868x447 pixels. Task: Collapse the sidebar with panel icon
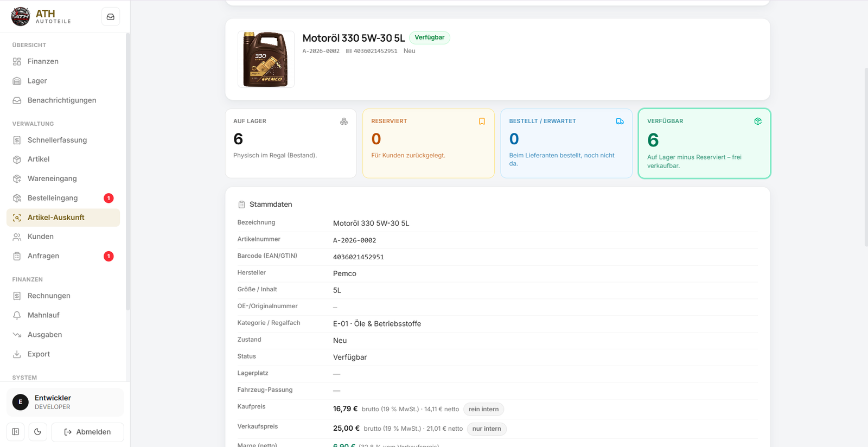[x=16, y=432]
